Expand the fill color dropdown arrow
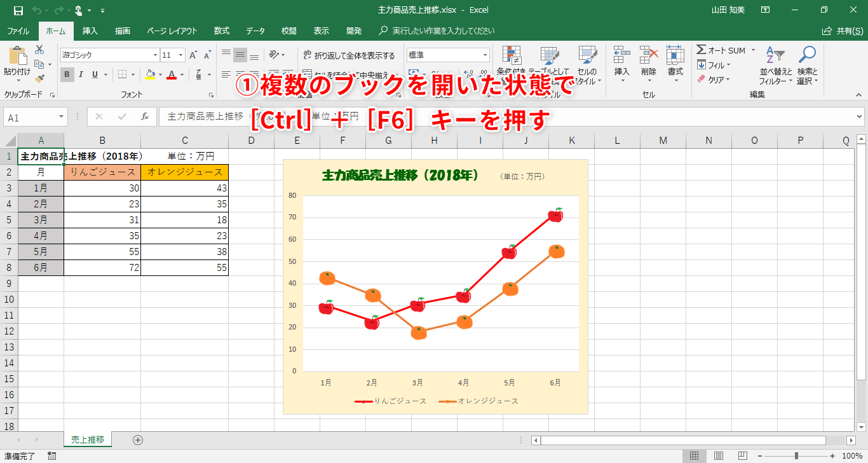 tap(160, 74)
